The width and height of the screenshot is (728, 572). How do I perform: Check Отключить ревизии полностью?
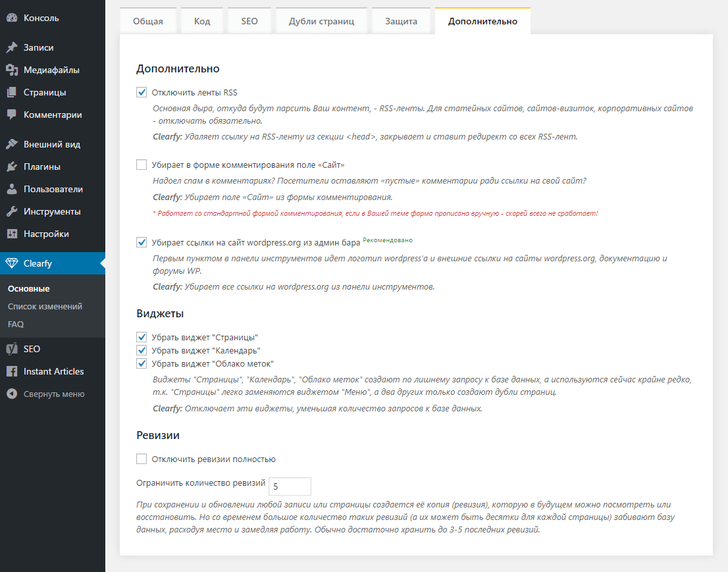pos(142,459)
